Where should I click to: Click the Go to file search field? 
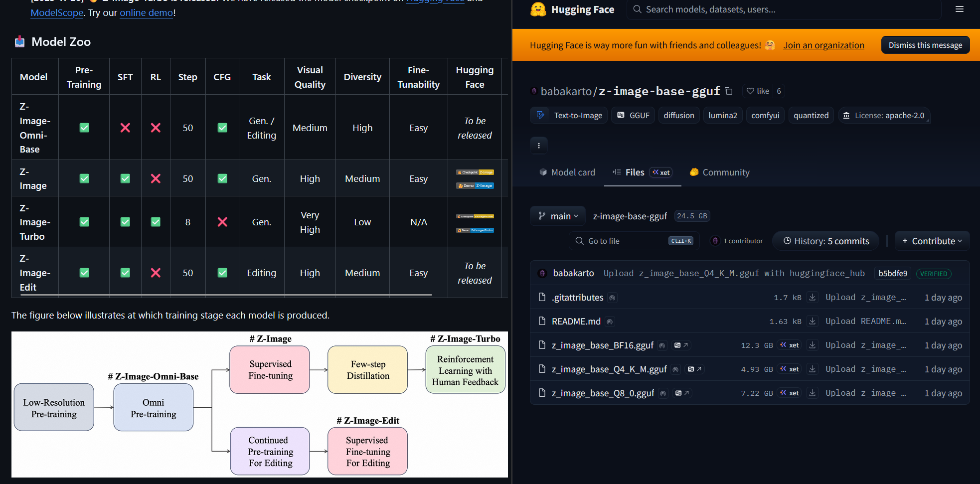(x=634, y=241)
